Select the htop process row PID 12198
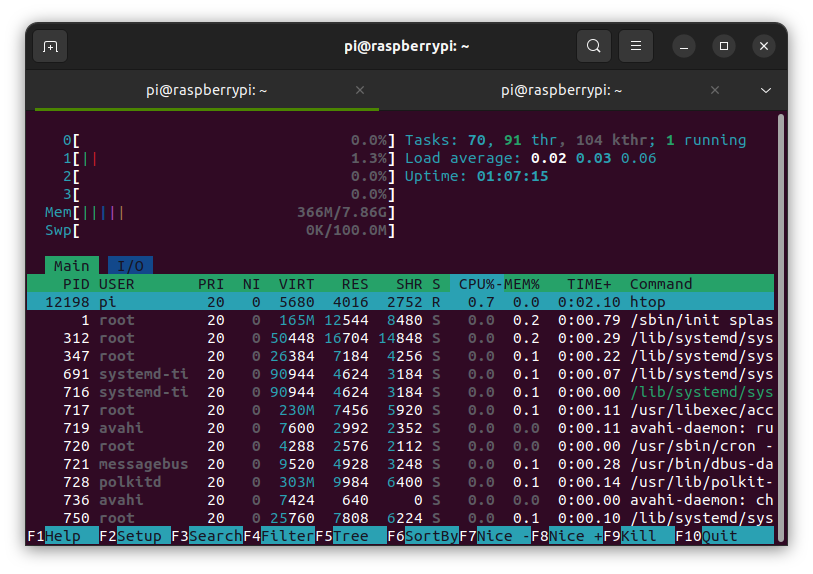Viewport: 813px width, 574px height. point(400,302)
